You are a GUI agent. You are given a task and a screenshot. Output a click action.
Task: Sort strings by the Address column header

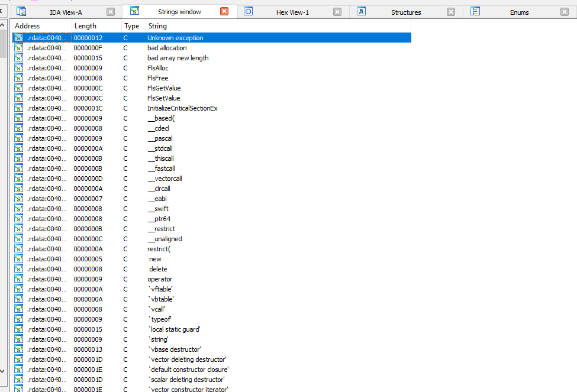point(27,26)
